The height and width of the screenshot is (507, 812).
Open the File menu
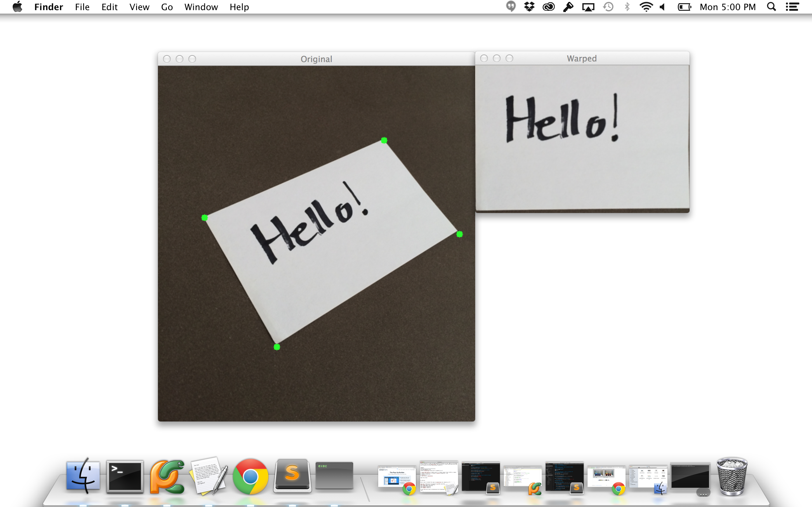pos(82,7)
